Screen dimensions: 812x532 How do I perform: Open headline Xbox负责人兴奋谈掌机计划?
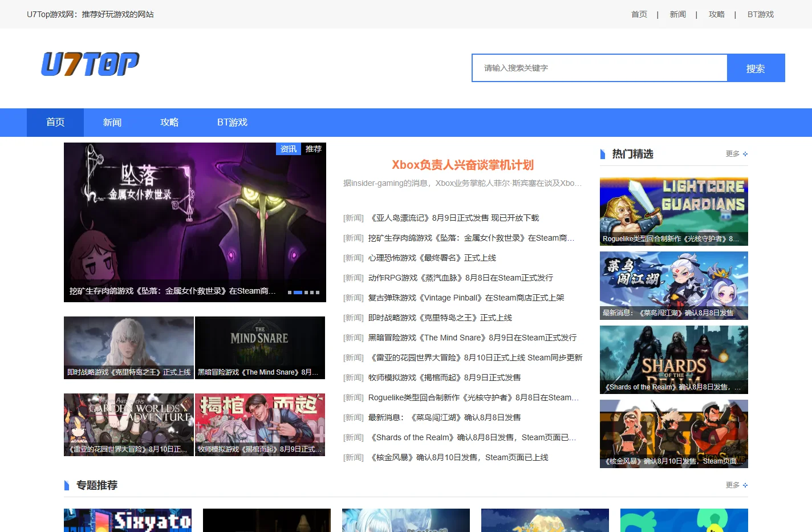click(462, 165)
